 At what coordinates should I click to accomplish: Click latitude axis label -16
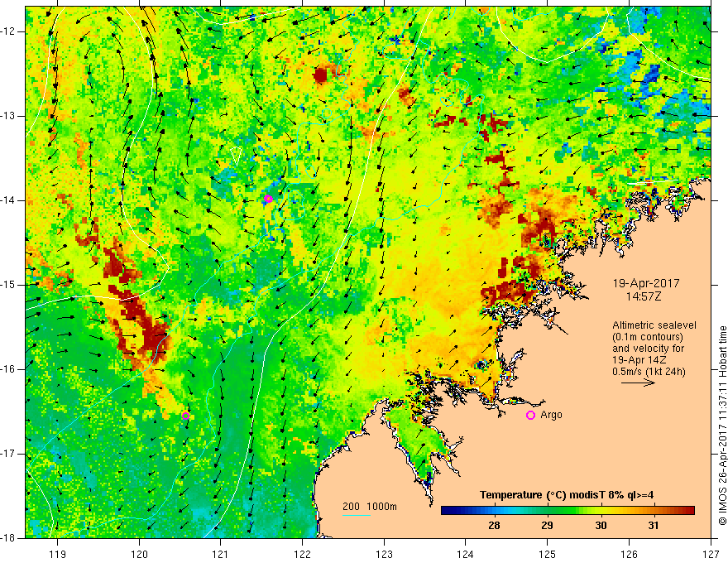[x=8, y=369]
